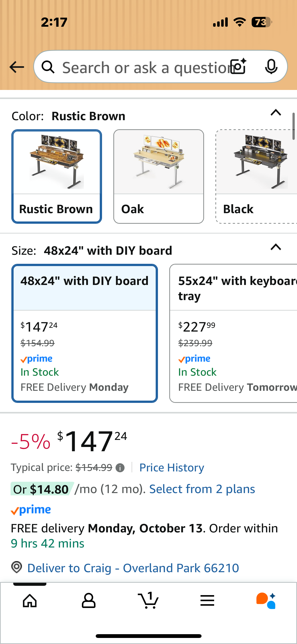This screenshot has width=297, height=644.
Task: Open the hamburger menu tab
Action: click(x=207, y=601)
